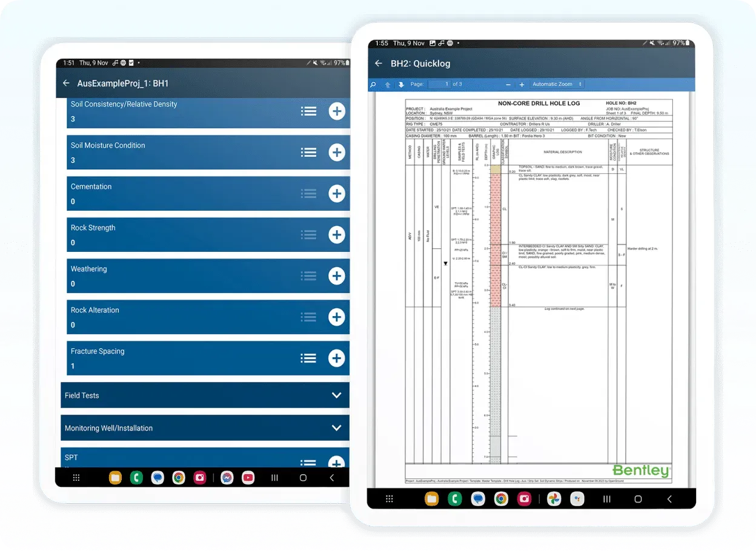This screenshot has width=756, height=551.
Task: Tap back navigation on the Quicklog tablet
Action: [669, 499]
